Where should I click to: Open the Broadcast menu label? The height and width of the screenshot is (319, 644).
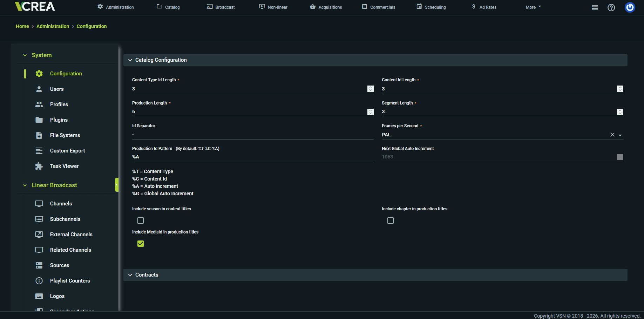click(225, 7)
